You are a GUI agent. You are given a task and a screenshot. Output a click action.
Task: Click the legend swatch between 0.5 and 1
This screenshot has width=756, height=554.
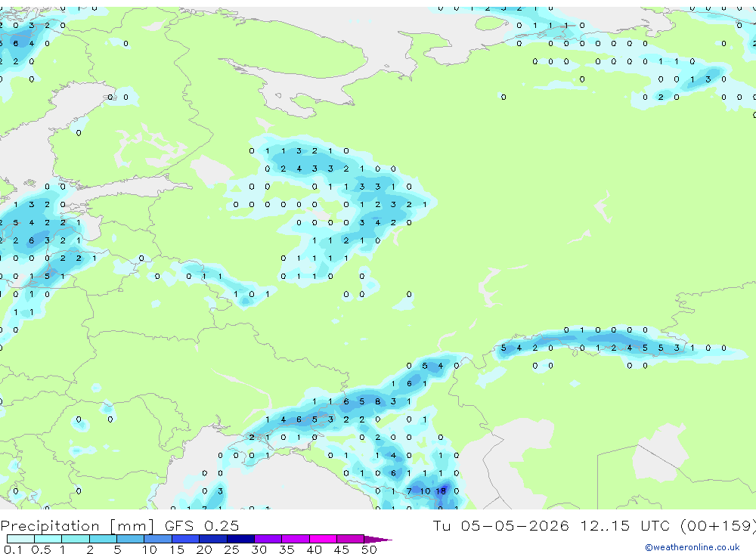[x=48, y=539]
